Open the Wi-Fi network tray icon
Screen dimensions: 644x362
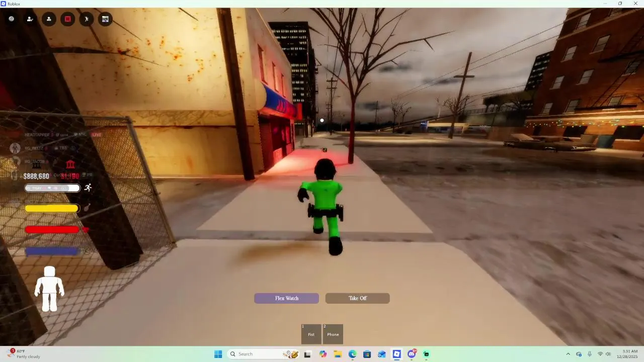pos(600,354)
